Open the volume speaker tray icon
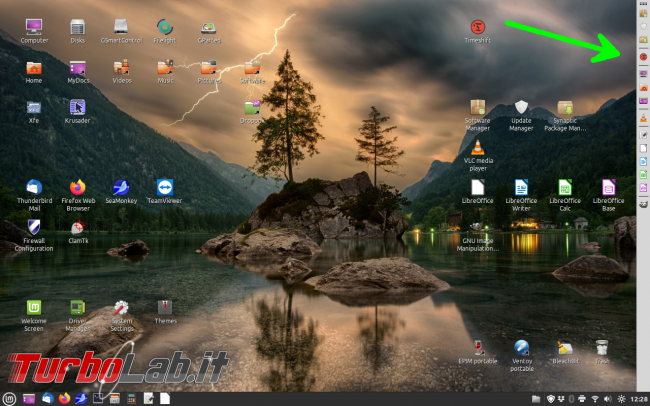Image resolution: width=650 pixels, height=406 pixels. [x=608, y=399]
